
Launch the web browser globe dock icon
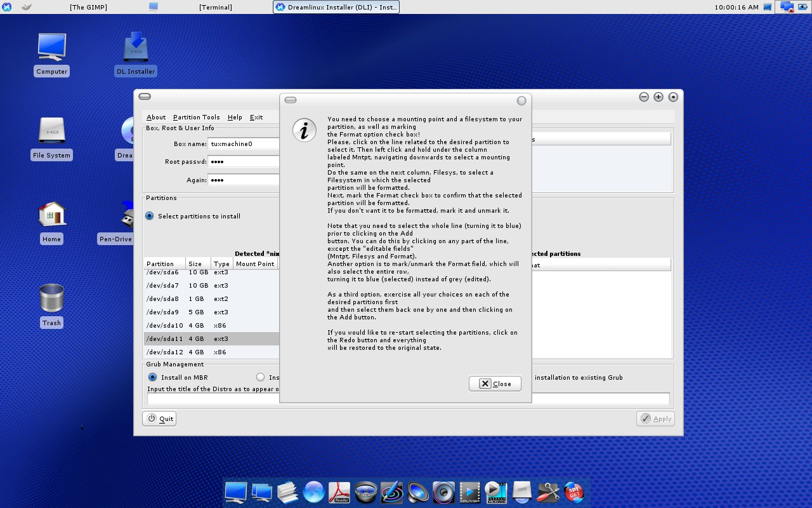coord(314,492)
